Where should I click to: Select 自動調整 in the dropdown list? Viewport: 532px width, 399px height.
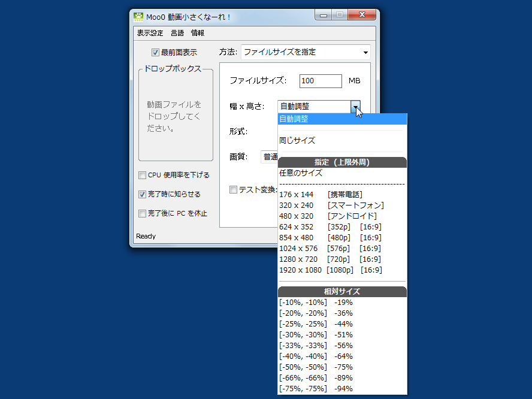coord(342,119)
